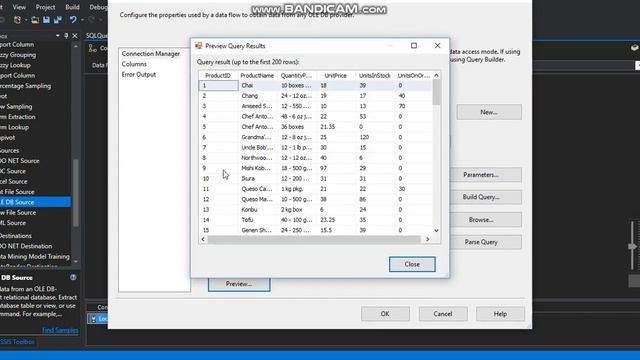This screenshot has height=360, width=640.
Task: Click the help icon beside DB Source description
Action: (73, 277)
